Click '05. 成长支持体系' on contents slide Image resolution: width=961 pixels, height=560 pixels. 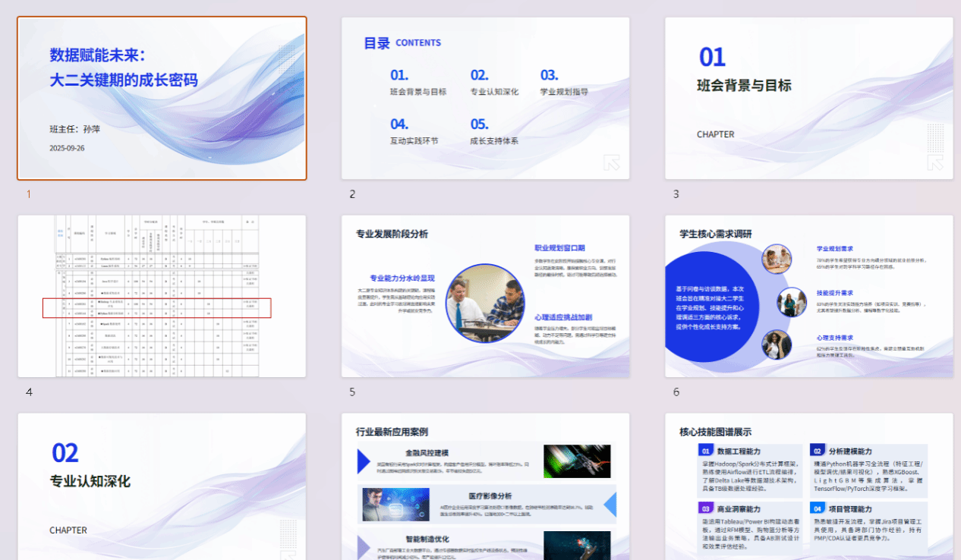[493, 131]
